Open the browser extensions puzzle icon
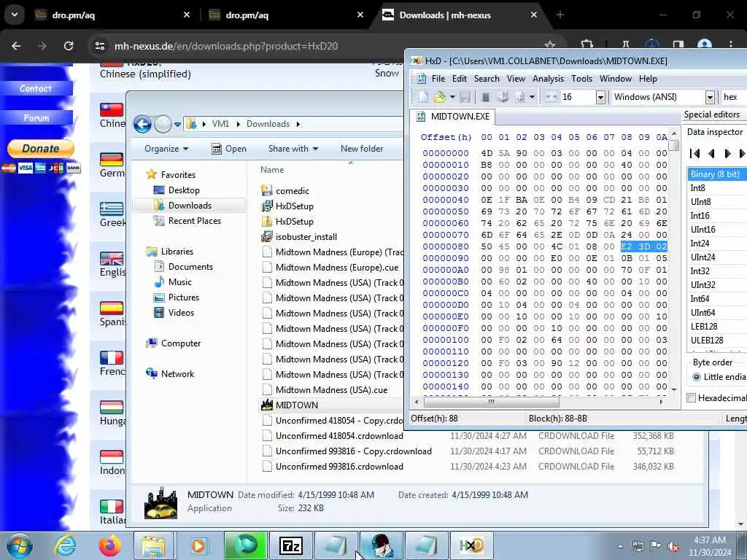 pos(587,45)
